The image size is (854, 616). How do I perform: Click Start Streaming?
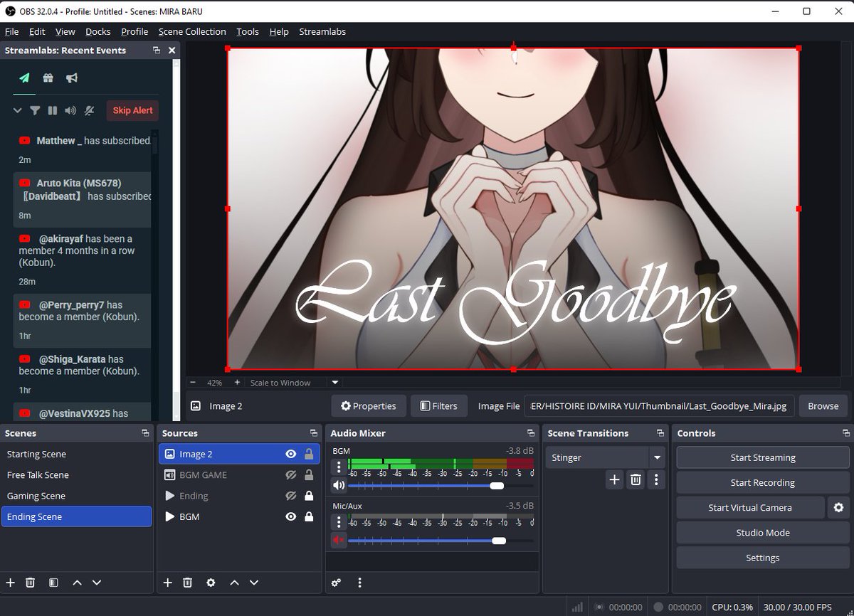pos(763,457)
